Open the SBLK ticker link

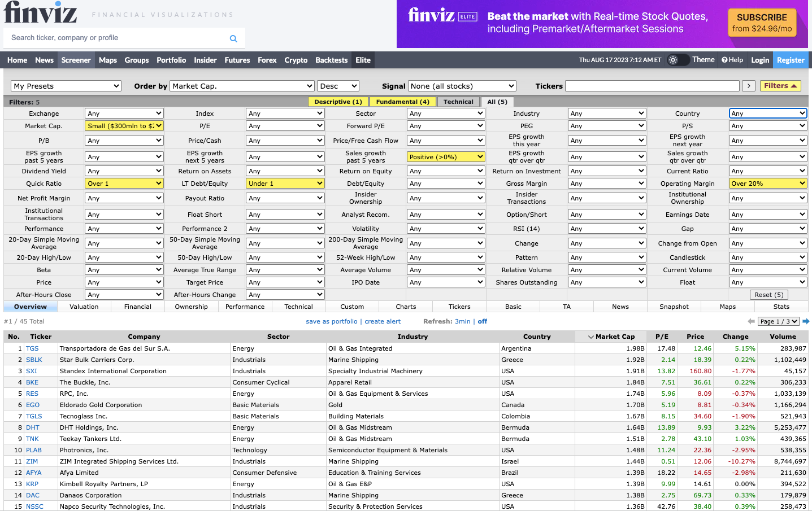[x=34, y=360]
